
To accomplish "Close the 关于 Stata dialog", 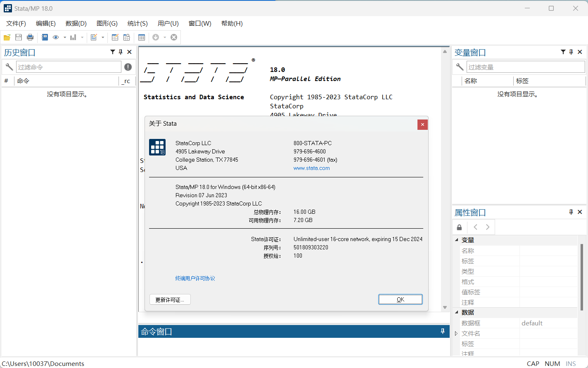I will [x=422, y=124].
